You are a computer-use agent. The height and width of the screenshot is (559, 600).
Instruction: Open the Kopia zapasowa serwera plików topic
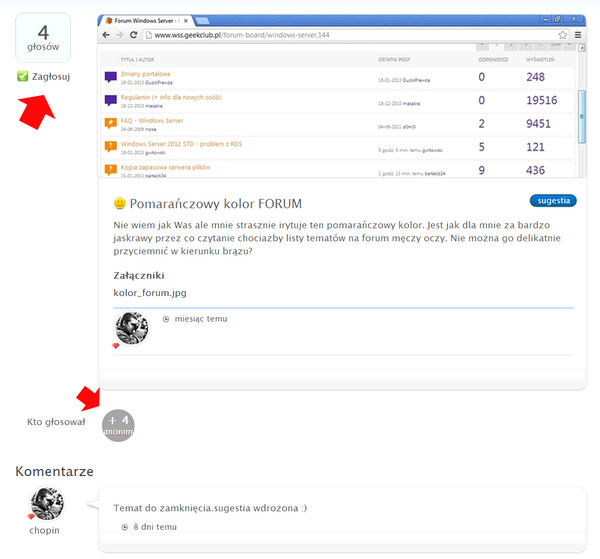(x=165, y=167)
